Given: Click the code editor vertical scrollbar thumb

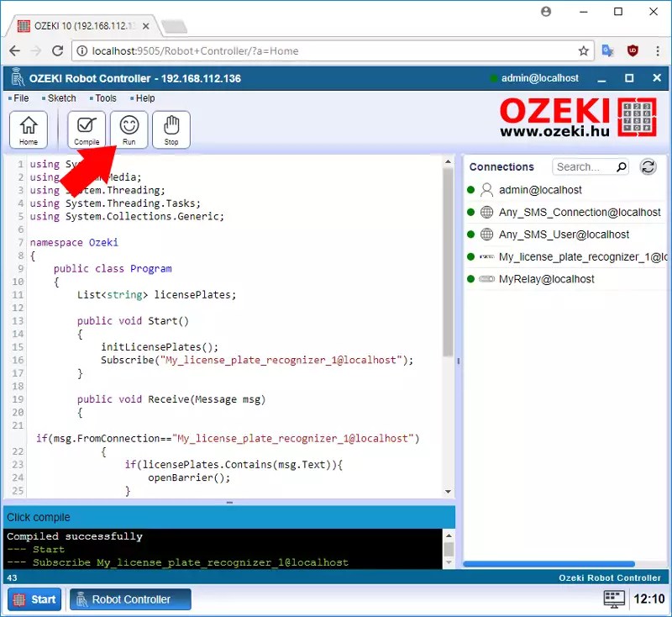Looking at the screenshot, I should click(x=448, y=261).
